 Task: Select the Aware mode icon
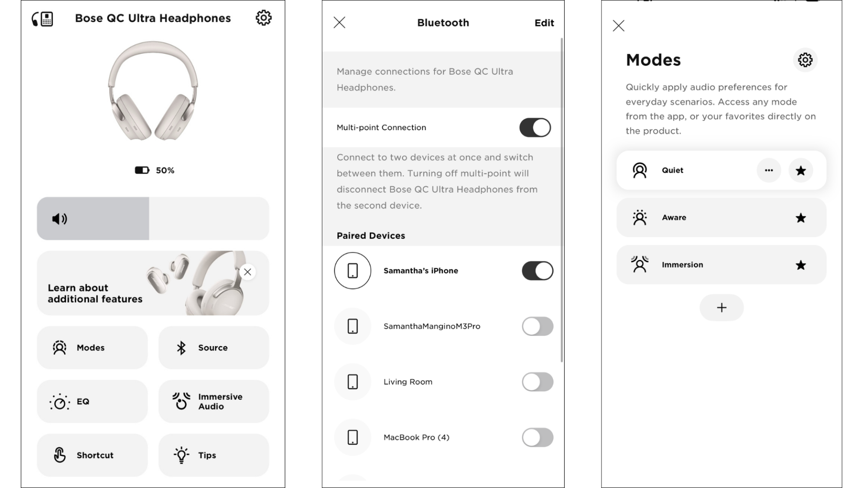coord(640,217)
